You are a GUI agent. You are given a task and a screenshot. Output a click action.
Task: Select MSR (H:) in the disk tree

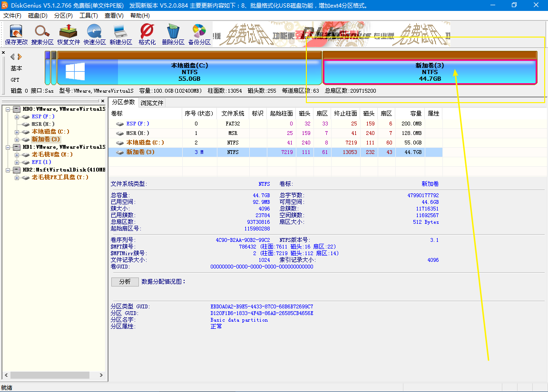[x=43, y=124]
